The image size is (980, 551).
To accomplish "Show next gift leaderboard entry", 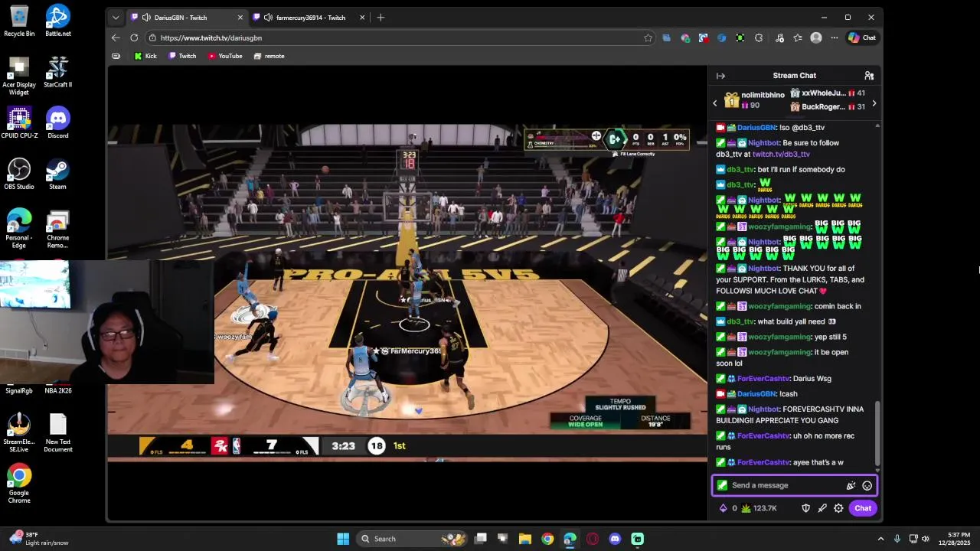I will click(x=874, y=103).
